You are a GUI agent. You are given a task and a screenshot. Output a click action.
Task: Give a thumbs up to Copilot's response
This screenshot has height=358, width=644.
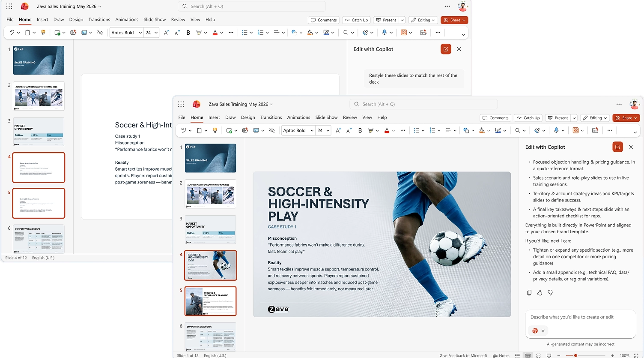pyautogui.click(x=540, y=292)
